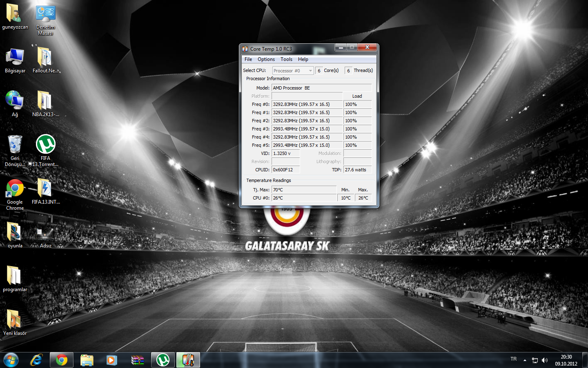Select the Bilgisayar desktop icon
This screenshot has width=588, height=368.
click(x=15, y=60)
